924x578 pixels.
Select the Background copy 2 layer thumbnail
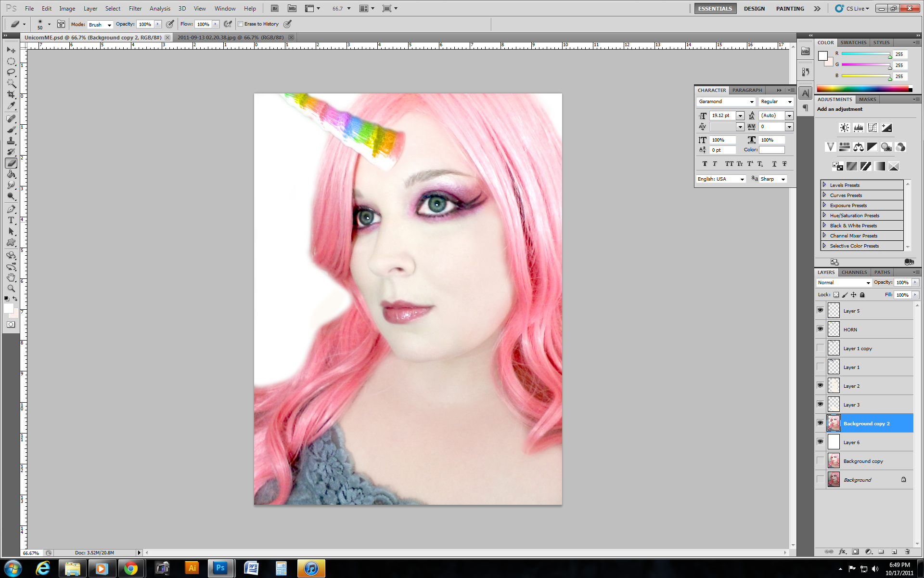(x=834, y=423)
